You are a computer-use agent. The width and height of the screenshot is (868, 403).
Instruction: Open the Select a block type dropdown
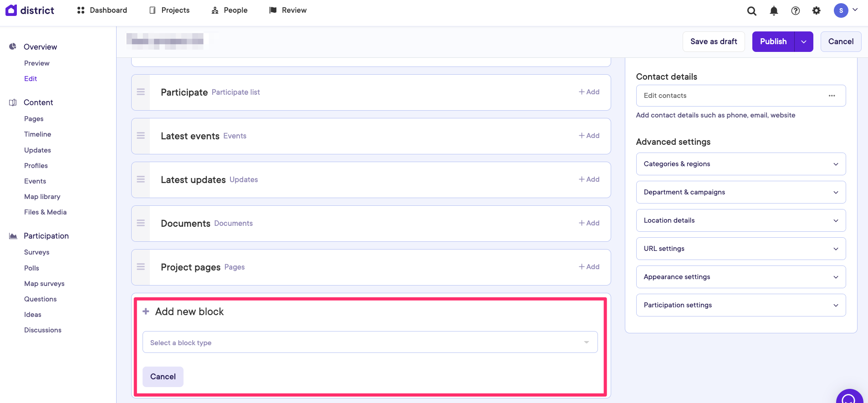tap(370, 342)
